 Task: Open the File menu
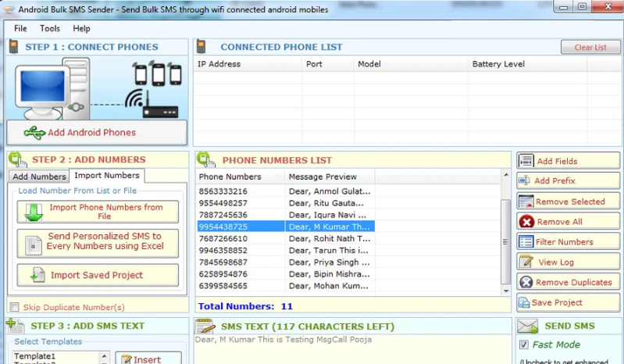click(x=20, y=29)
